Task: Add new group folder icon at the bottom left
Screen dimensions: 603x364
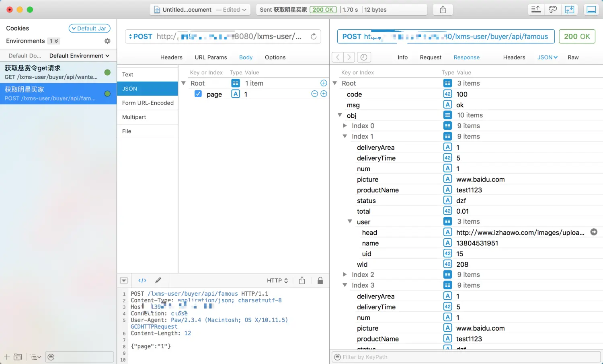Action: coord(18,357)
